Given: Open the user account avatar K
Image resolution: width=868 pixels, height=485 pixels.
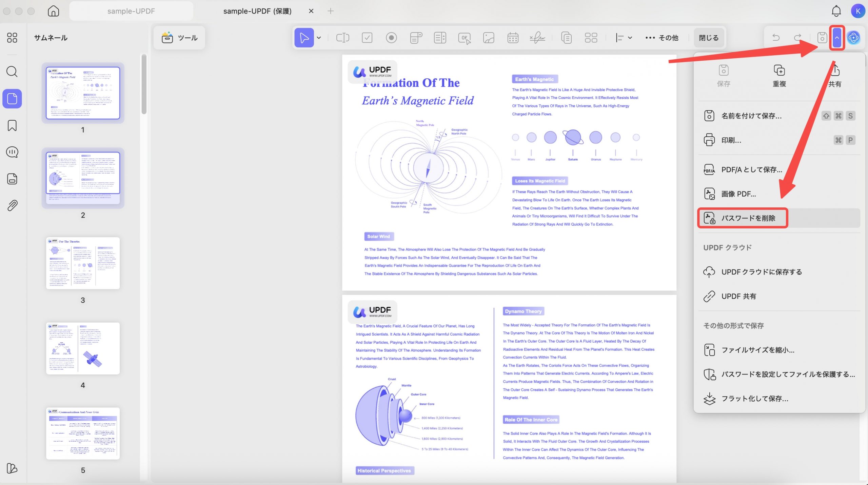Looking at the screenshot, I should [858, 11].
